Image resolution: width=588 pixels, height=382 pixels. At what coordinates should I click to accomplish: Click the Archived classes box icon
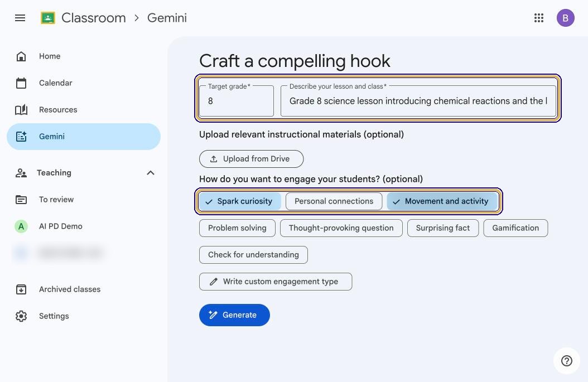tap(21, 289)
